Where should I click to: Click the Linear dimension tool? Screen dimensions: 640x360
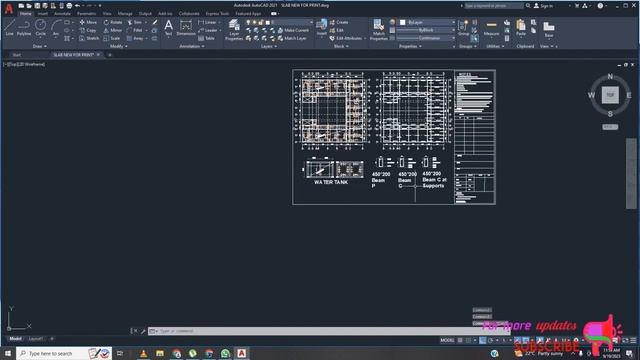click(207, 22)
